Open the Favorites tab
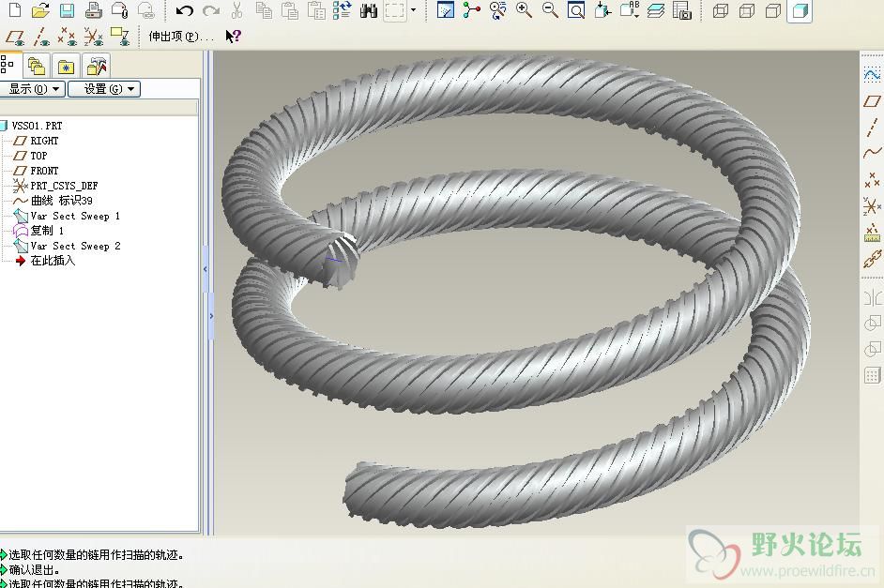884x588 pixels. (x=66, y=67)
